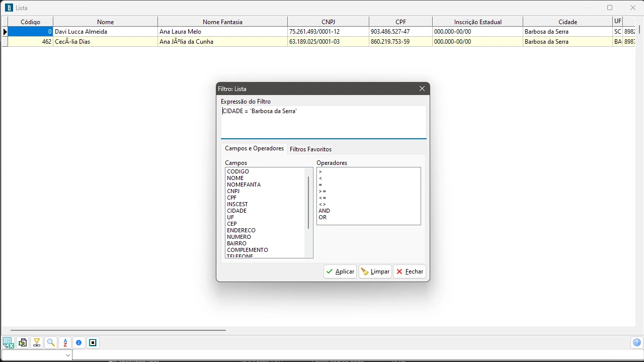Click the Ana JÃºlia da Cunha cell
The width and height of the screenshot is (644, 362).
point(222,42)
